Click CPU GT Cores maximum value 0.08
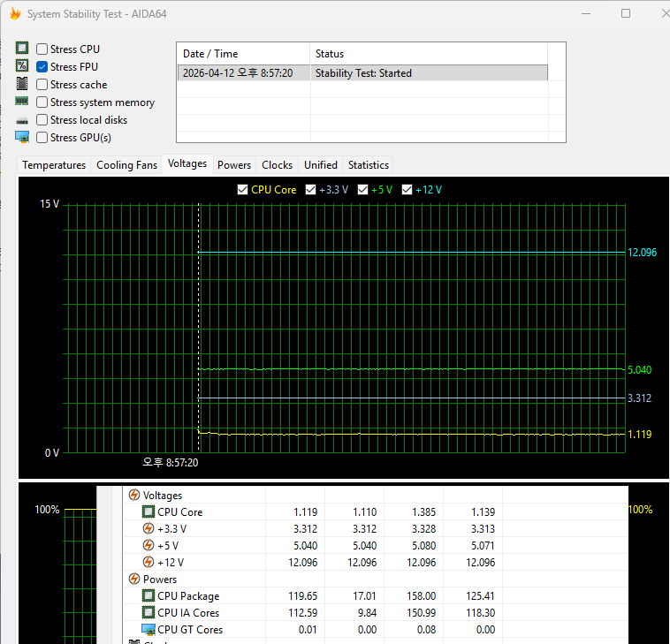This screenshot has height=644, width=670. point(426,630)
